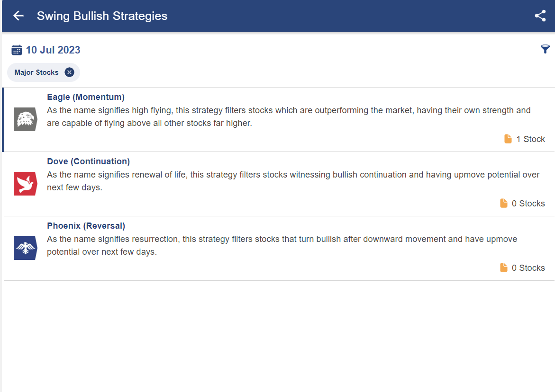Open the Phoenix (Reversal) title
The width and height of the screenshot is (555, 392).
[86, 225]
